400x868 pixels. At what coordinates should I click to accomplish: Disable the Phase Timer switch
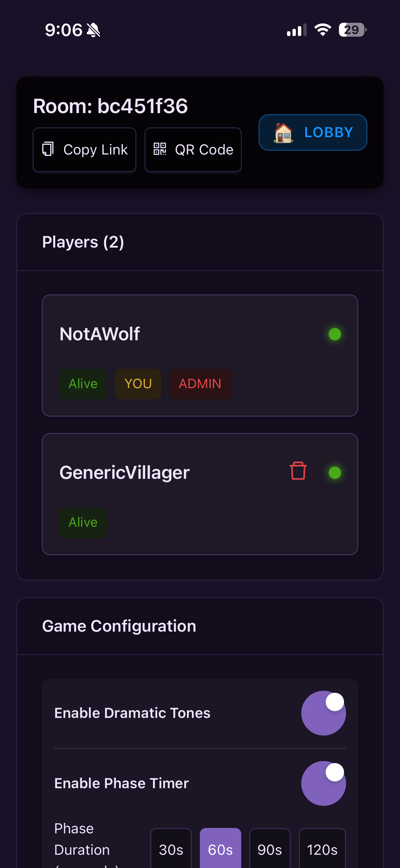click(323, 783)
